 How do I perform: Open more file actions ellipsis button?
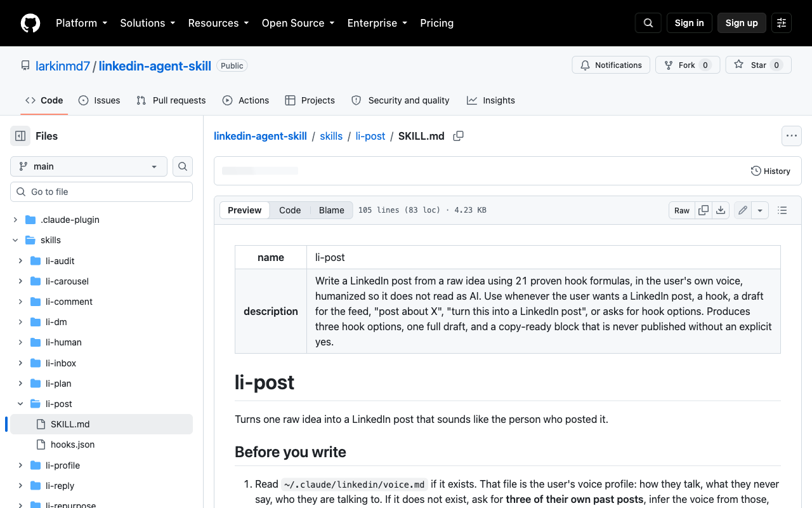tap(791, 136)
